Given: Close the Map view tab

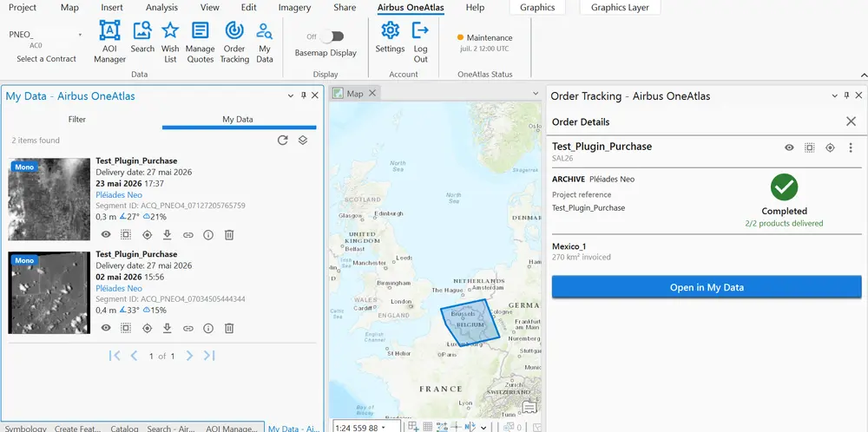Looking at the screenshot, I should pyautogui.click(x=372, y=93).
